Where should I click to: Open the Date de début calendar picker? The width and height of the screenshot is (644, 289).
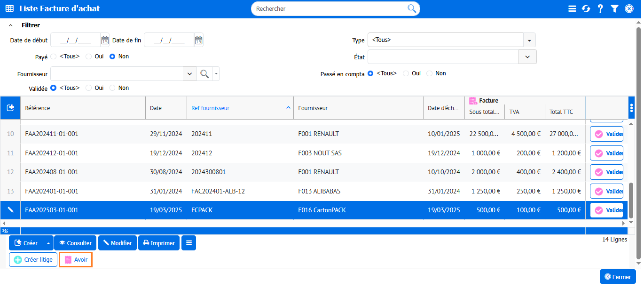[105, 40]
